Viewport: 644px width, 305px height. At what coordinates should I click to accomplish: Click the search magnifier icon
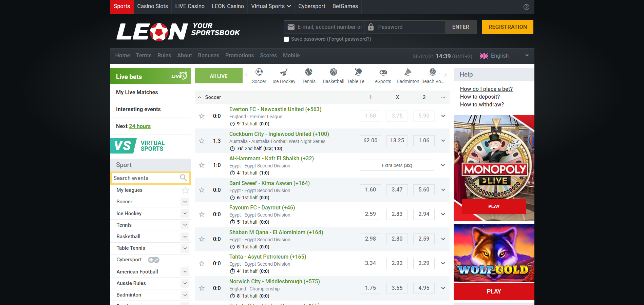pos(184,178)
